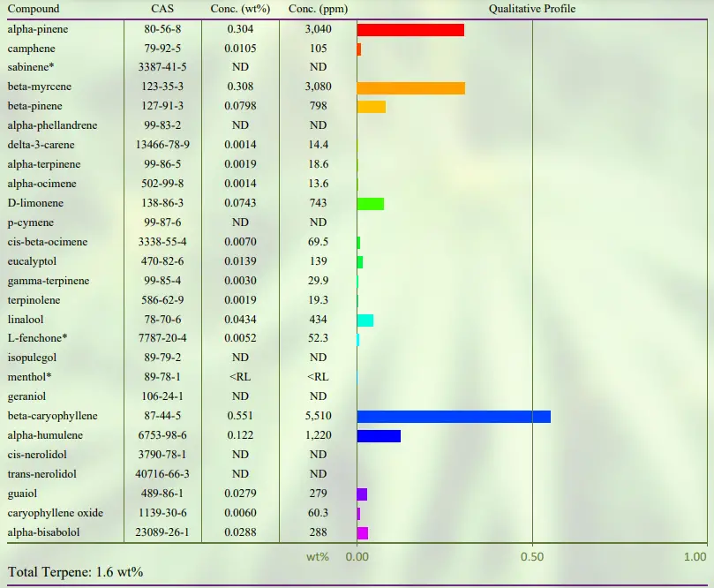The height and width of the screenshot is (588, 714).
Task: Click the 5,510 ppm value
Action: tap(319, 416)
